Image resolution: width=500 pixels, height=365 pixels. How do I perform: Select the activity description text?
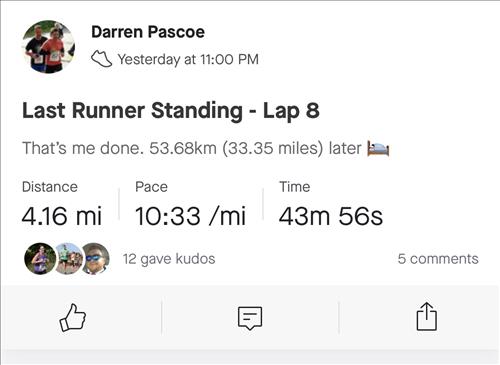206,148
